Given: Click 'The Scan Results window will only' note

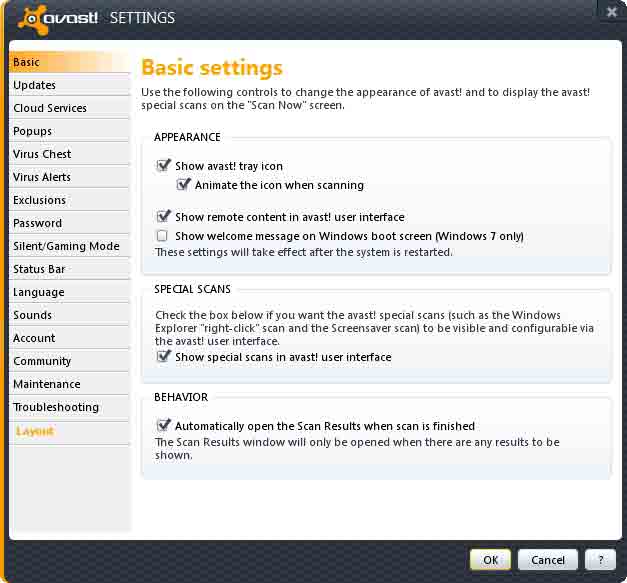Looking at the screenshot, I should [357, 448].
